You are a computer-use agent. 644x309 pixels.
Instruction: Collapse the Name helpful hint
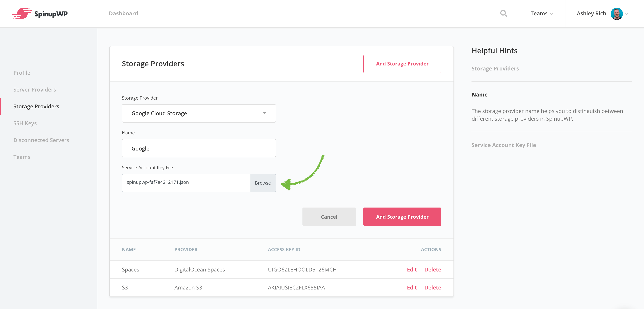(x=480, y=94)
